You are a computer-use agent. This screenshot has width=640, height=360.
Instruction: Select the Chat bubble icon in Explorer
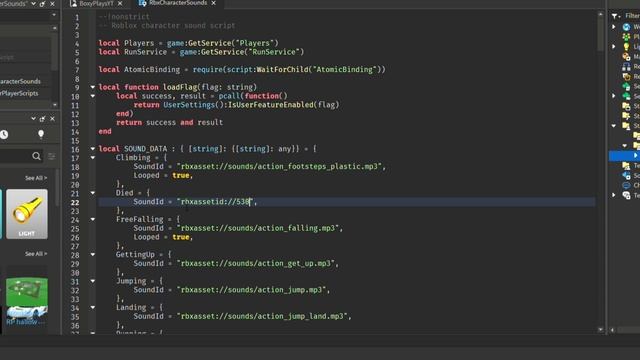tap(626, 185)
